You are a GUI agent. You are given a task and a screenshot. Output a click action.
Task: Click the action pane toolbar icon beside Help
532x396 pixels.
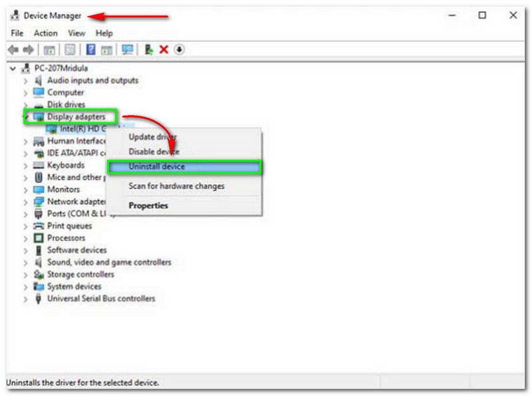pos(106,50)
